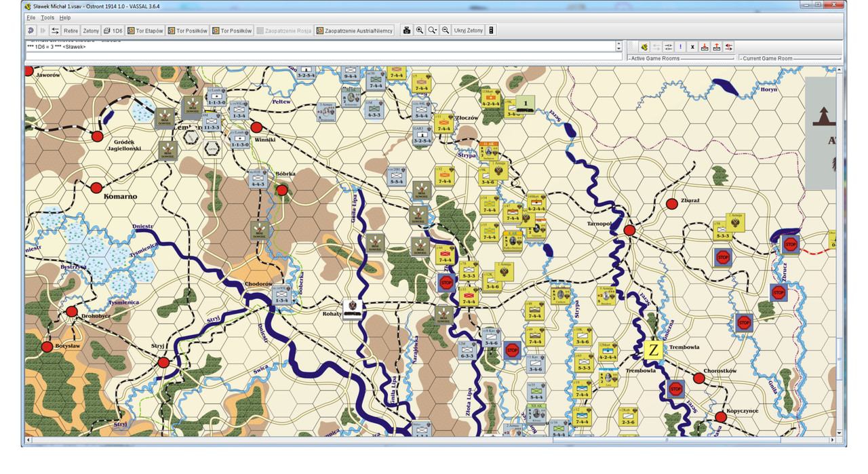Roll the 1D6 dice button
Image resolution: width=868 pixels, height=474 pixels.
(113, 31)
